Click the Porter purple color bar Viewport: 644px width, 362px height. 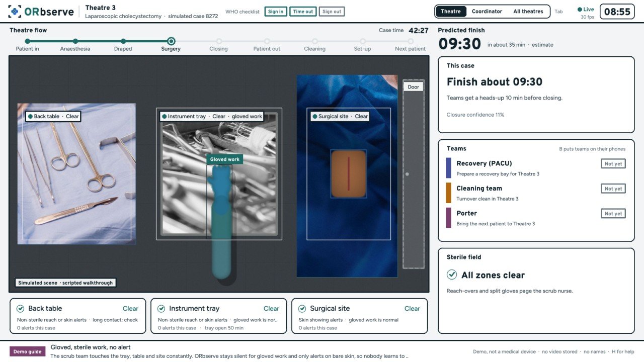(449, 218)
